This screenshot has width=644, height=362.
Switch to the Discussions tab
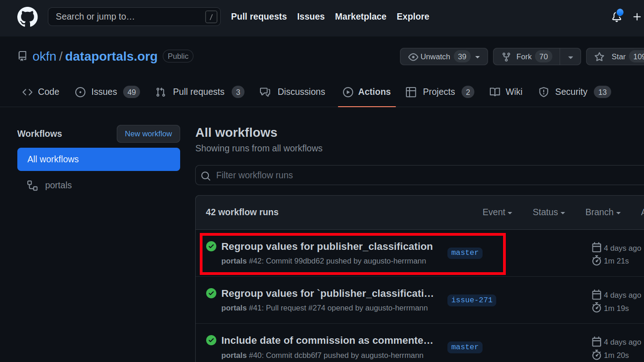click(x=301, y=92)
